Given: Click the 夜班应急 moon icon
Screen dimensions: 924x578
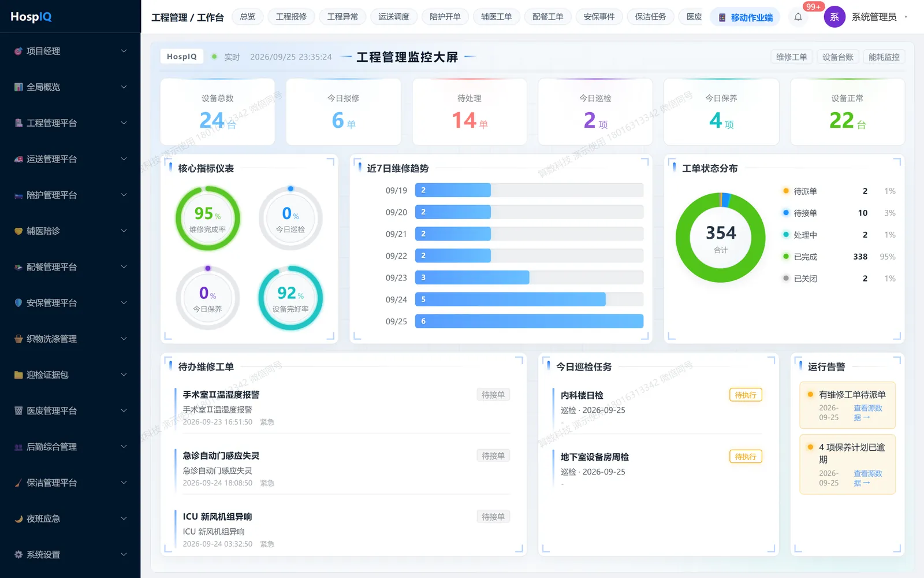Looking at the screenshot, I should (x=18, y=518).
